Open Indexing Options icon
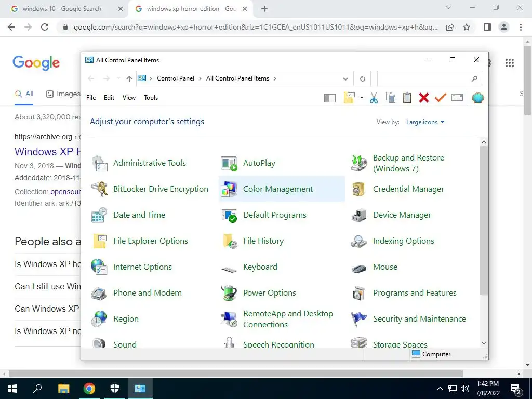 (x=359, y=241)
